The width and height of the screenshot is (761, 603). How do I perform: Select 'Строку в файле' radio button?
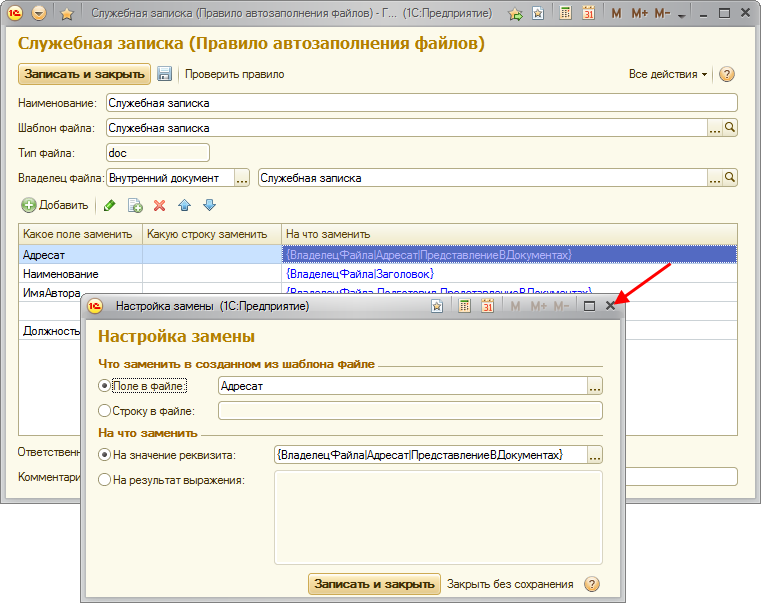click(x=104, y=411)
